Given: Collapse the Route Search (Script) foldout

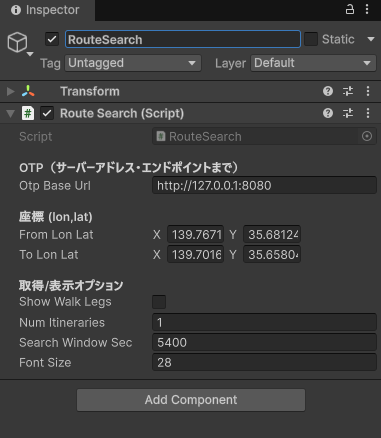Looking at the screenshot, I should [11, 114].
